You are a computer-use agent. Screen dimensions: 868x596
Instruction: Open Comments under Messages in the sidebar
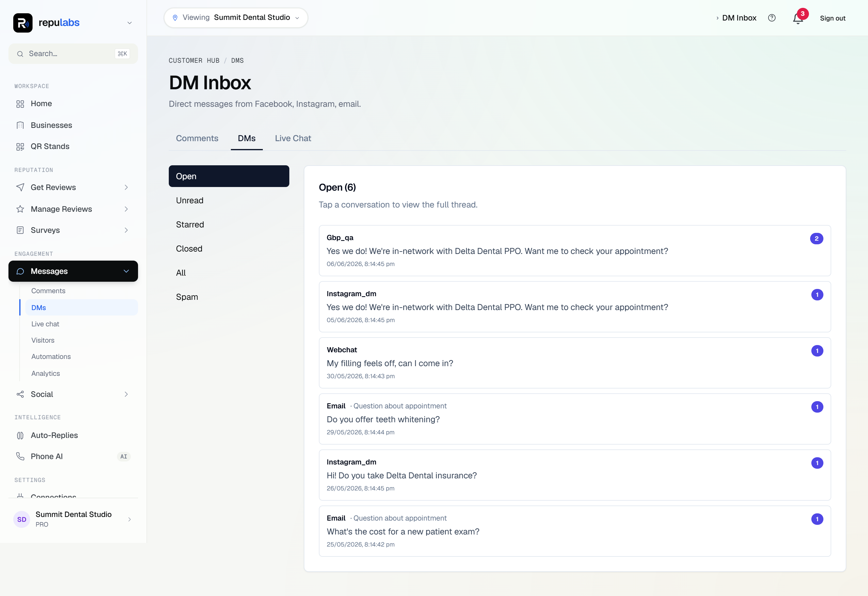click(48, 291)
